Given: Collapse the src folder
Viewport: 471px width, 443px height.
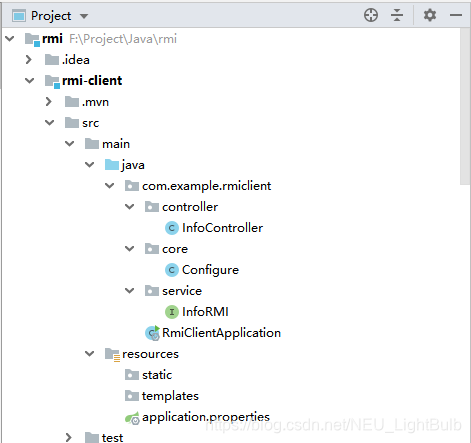Looking at the screenshot, I should click(x=50, y=123).
